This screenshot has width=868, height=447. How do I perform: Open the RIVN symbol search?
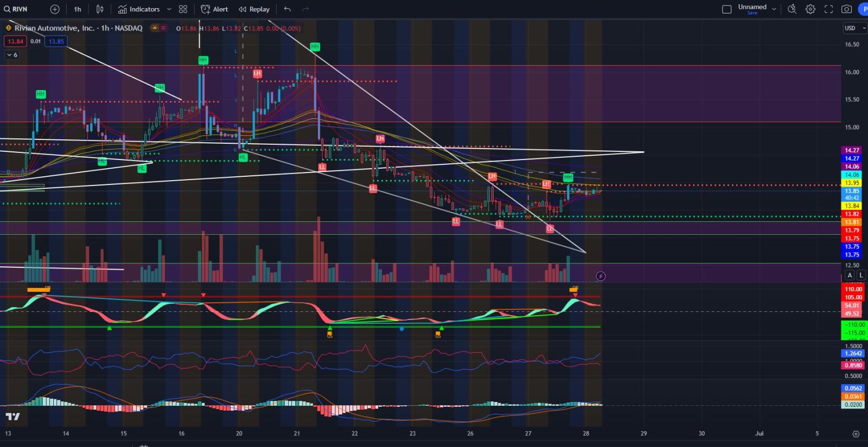(x=16, y=9)
